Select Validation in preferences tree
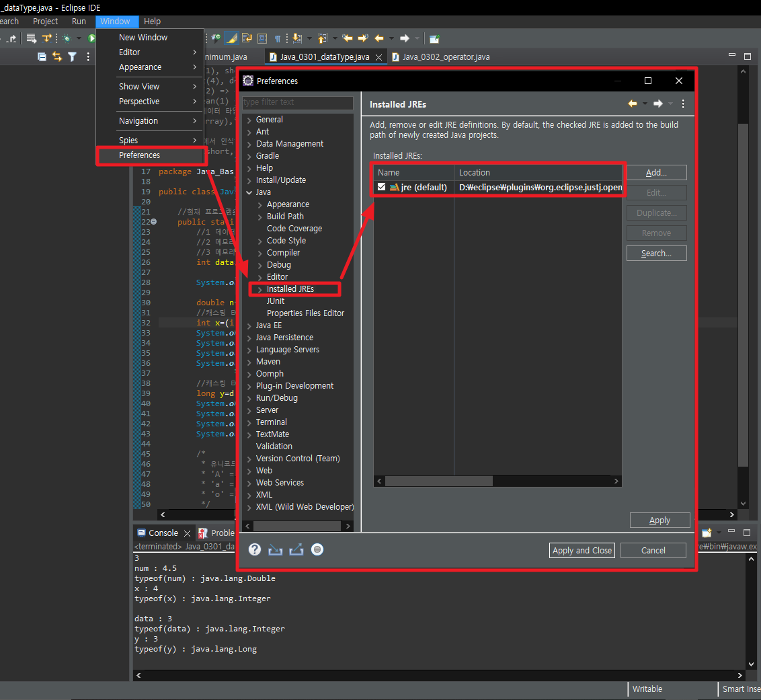The image size is (761, 700). point(274,446)
